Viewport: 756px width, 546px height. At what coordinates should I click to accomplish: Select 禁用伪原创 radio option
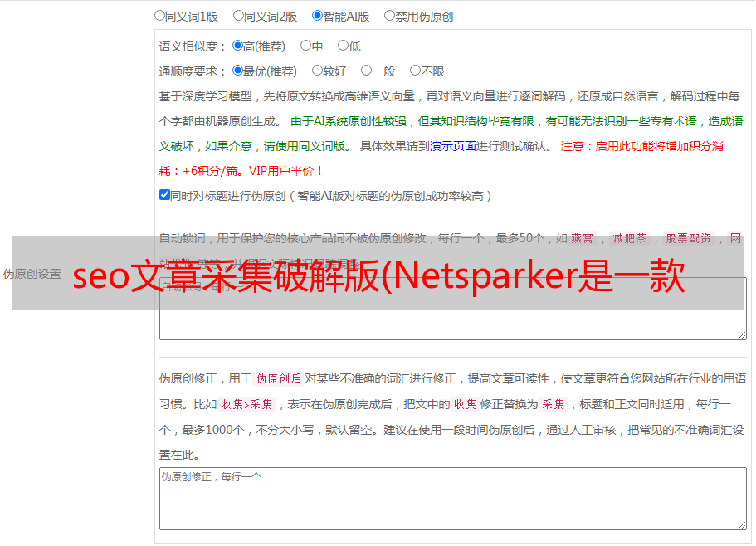pyautogui.click(x=389, y=16)
